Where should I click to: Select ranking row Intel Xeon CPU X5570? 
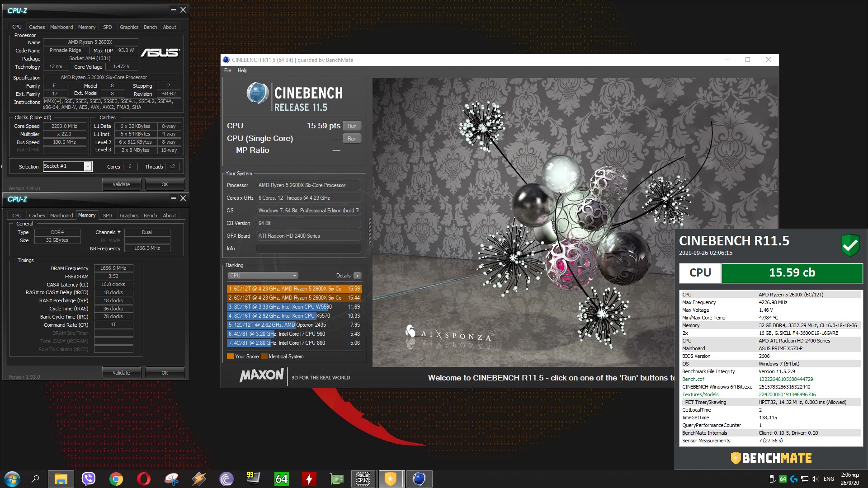point(294,316)
